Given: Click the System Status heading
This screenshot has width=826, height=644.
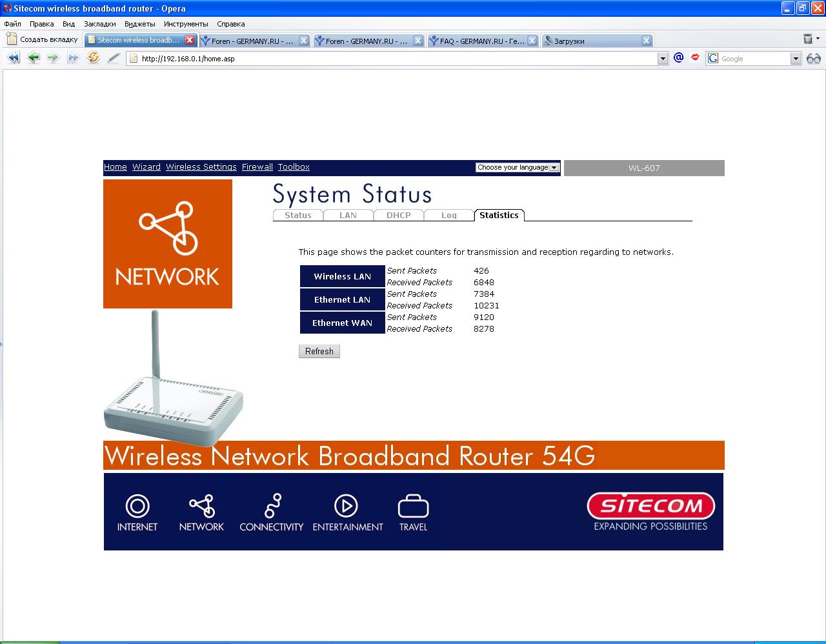Looking at the screenshot, I should pos(352,194).
